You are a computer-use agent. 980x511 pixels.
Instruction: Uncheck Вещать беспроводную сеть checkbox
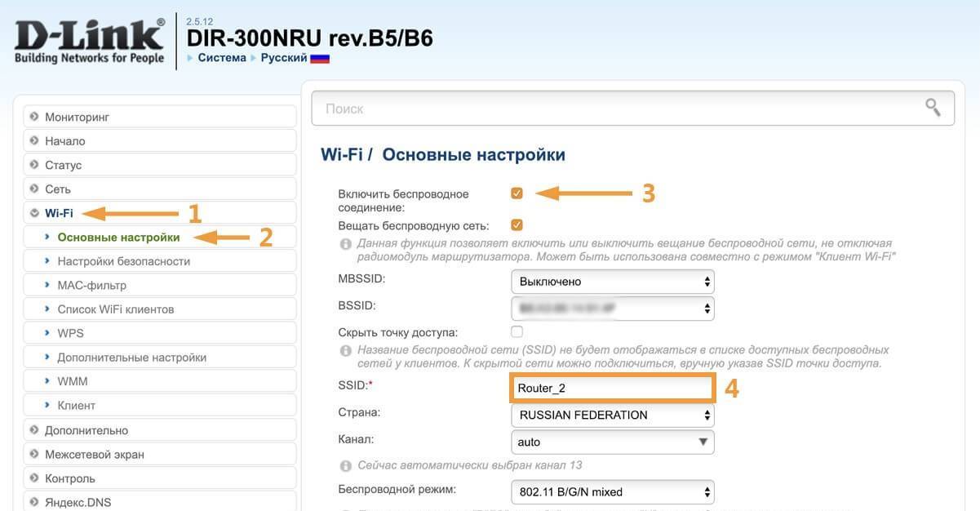(517, 224)
